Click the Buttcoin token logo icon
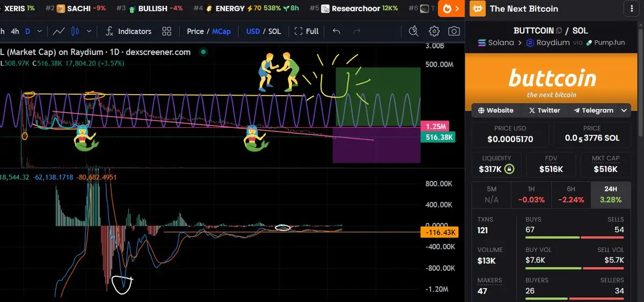This screenshot has width=644, height=302. [x=478, y=9]
